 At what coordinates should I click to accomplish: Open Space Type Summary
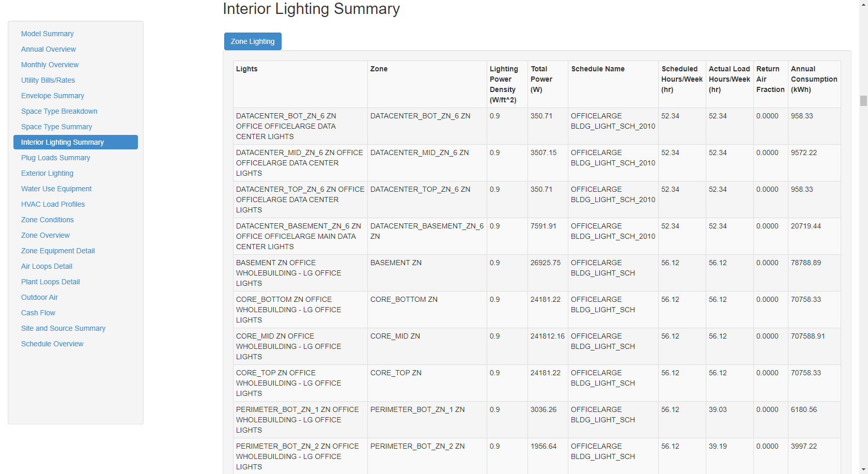56,127
